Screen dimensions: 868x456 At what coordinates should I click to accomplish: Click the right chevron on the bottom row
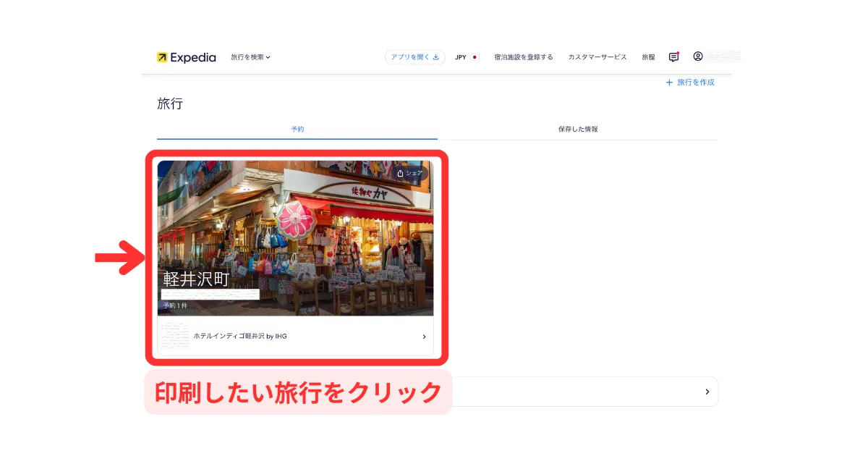[x=707, y=392]
